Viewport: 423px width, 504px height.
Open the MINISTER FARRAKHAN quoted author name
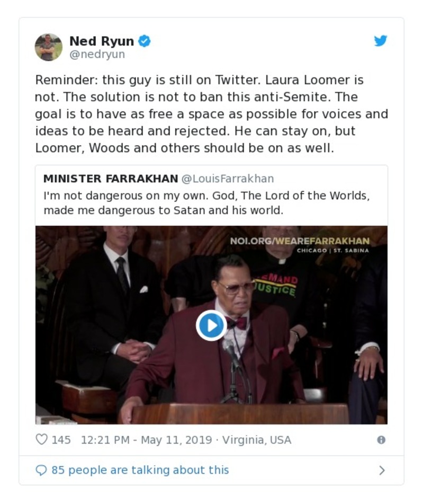[x=110, y=179]
